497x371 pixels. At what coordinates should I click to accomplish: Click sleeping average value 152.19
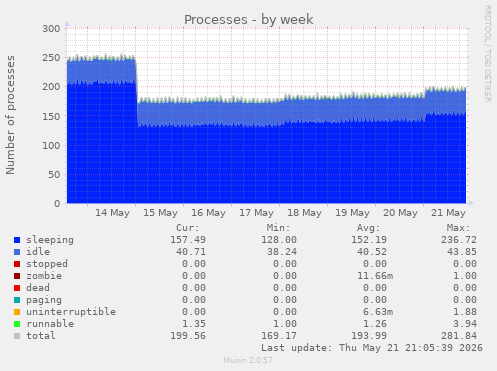[x=369, y=240]
